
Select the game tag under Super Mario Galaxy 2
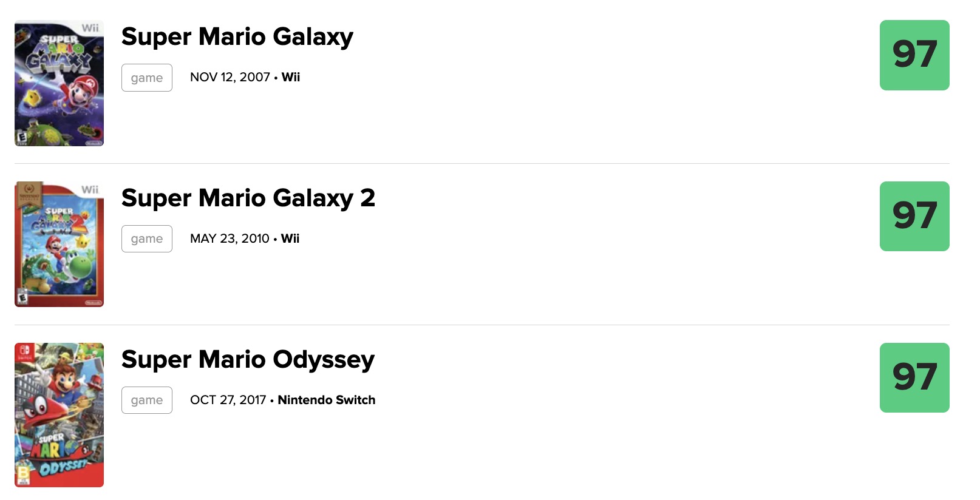(x=147, y=238)
